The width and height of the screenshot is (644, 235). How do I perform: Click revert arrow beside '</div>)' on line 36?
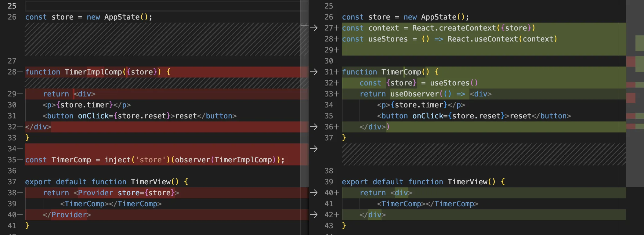click(x=314, y=127)
